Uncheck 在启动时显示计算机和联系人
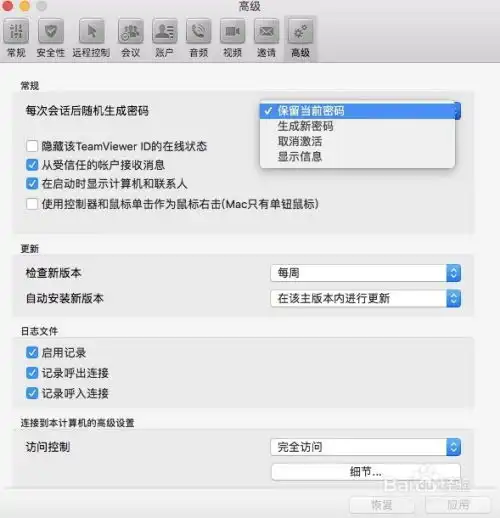This screenshot has height=518, width=500. pos(32,183)
